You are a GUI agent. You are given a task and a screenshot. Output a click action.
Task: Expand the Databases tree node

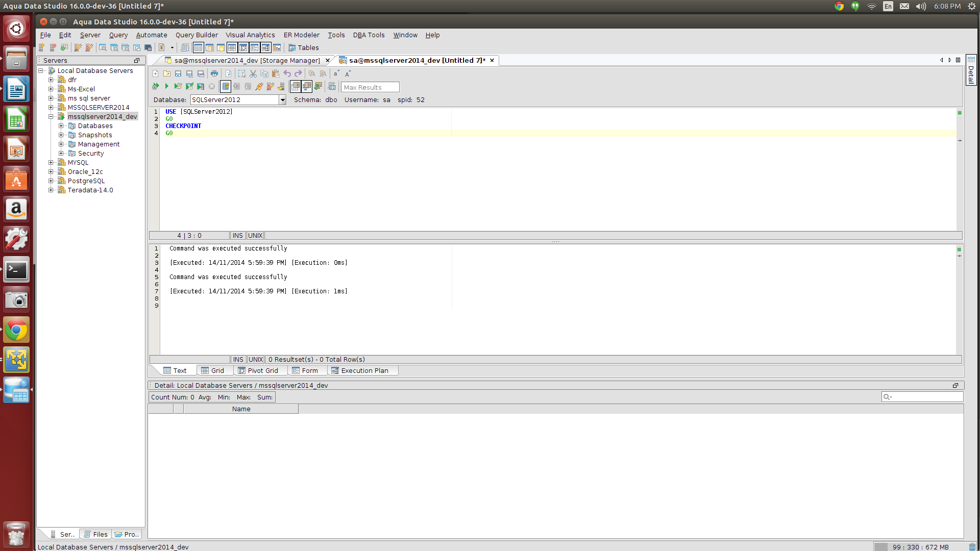pos(61,126)
